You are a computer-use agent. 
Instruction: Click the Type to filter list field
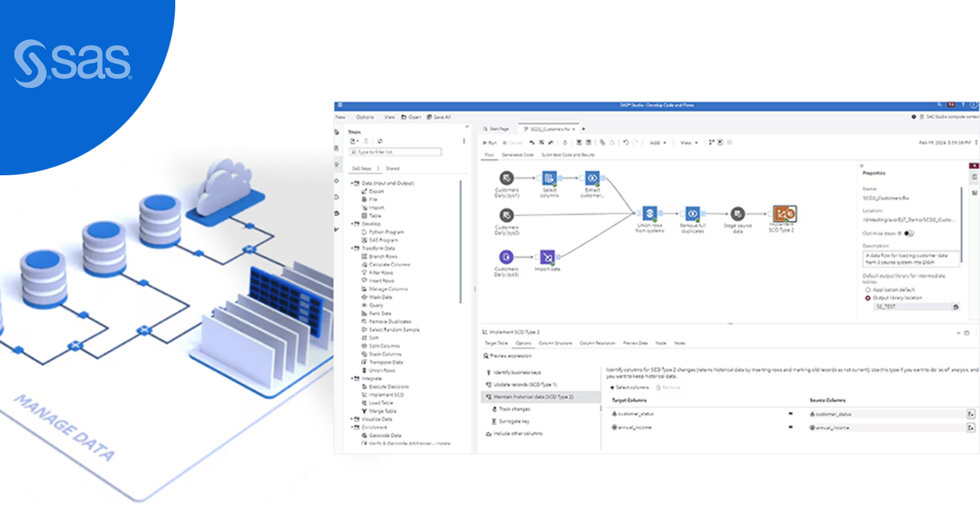pos(396,152)
